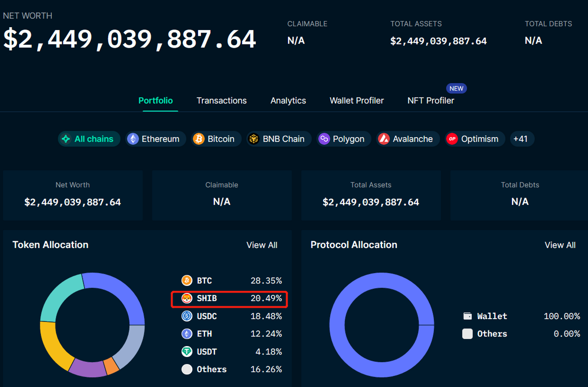Image resolution: width=588 pixels, height=387 pixels.
Task: Select the Avalanche red logo
Action: pyautogui.click(x=384, y=139)
